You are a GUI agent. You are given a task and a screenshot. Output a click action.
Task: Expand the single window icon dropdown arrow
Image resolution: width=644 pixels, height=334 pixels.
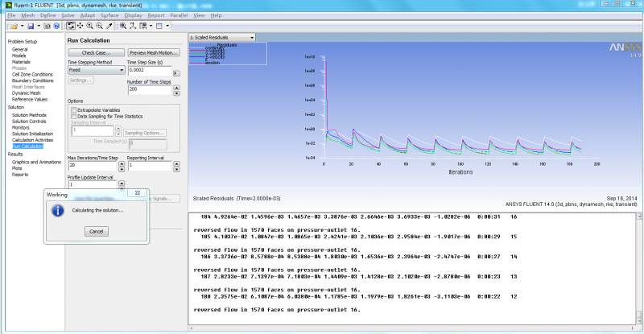[167, 26]
